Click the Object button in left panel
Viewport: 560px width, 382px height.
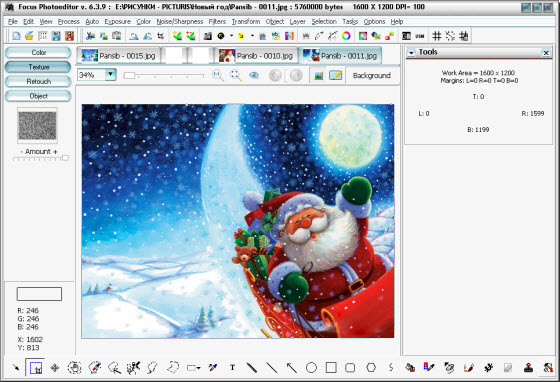(38, 96)
